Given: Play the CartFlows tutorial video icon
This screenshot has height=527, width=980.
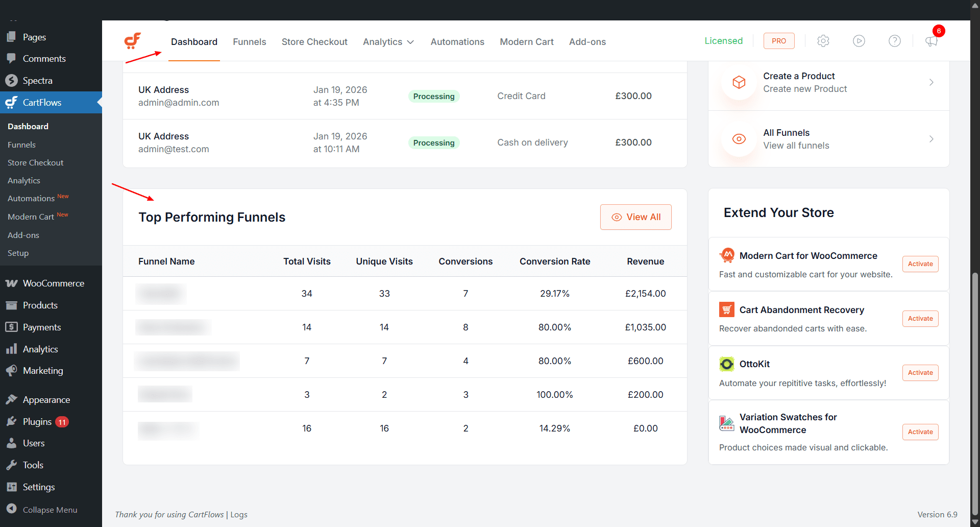Looking at the screenshot, I should [x=859, y=41].
